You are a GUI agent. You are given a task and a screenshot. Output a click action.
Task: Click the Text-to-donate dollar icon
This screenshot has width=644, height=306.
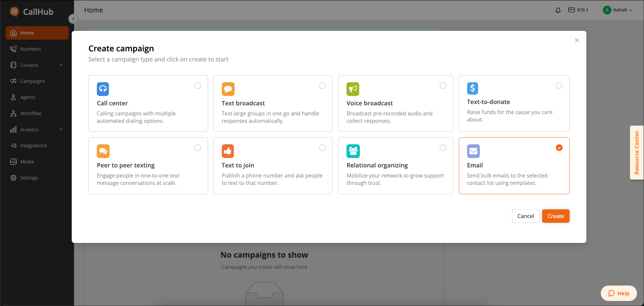tap(472, 88)
